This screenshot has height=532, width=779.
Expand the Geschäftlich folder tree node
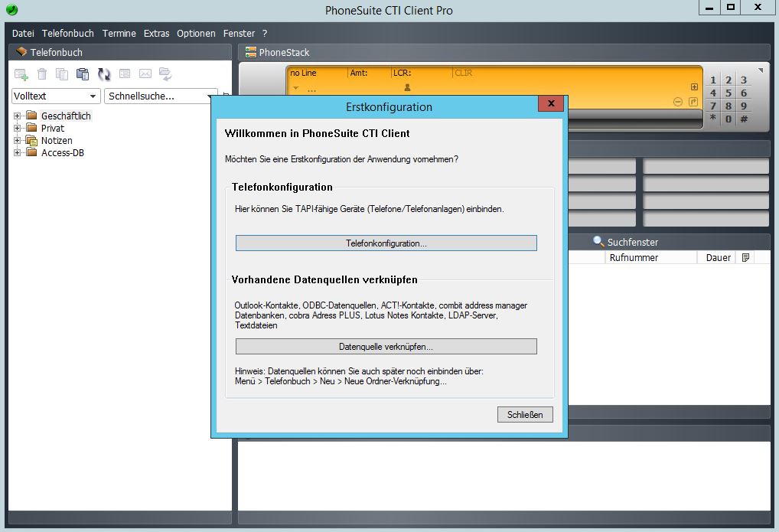coord(18,116)
